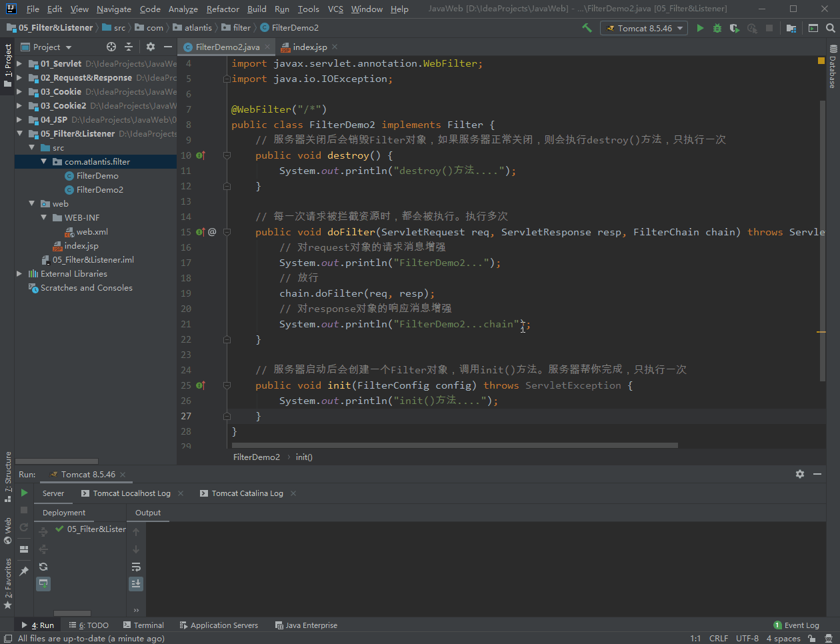
Task: Select web.xml in the project tree
Action: [91, 232]
